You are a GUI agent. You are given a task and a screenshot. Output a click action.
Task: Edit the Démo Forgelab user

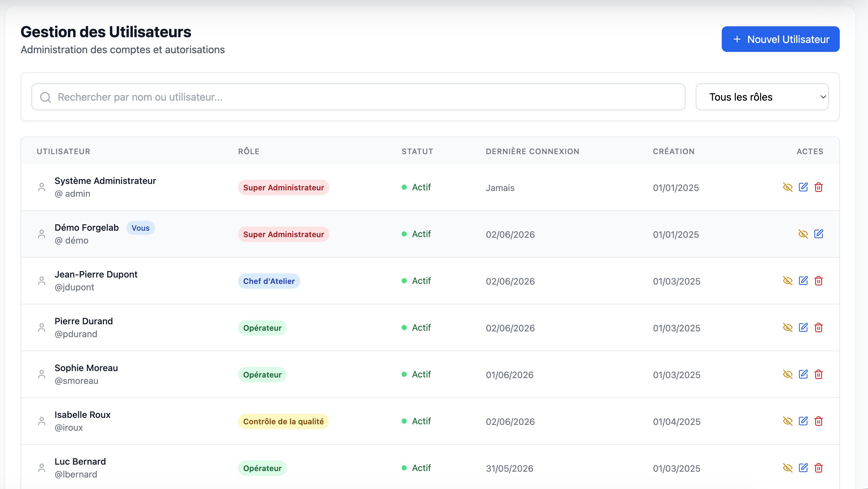819,234
